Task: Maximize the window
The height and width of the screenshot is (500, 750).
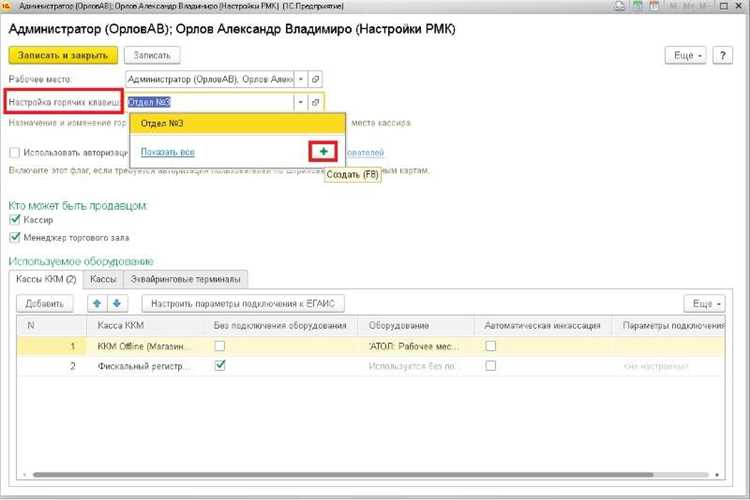Action: pos(724,6)
